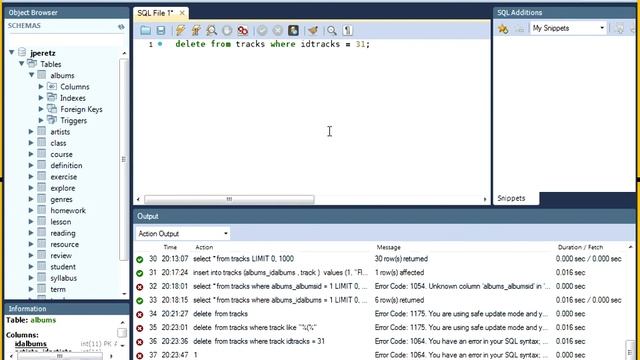
Task: Select the syllabus table
Action: pos(63,278)
